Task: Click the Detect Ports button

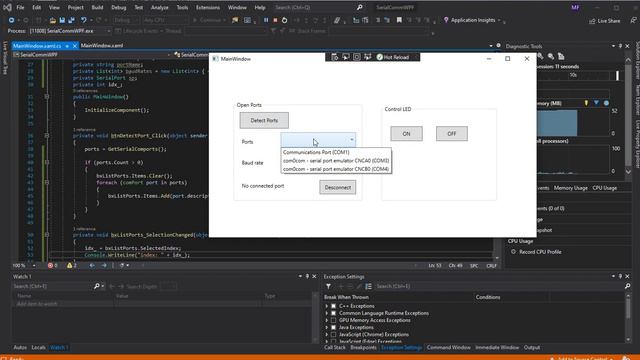Action: [264, 120]
